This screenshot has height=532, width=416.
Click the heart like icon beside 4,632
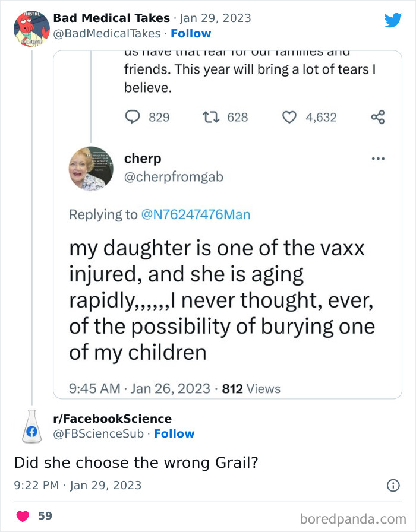click(289, 117)
